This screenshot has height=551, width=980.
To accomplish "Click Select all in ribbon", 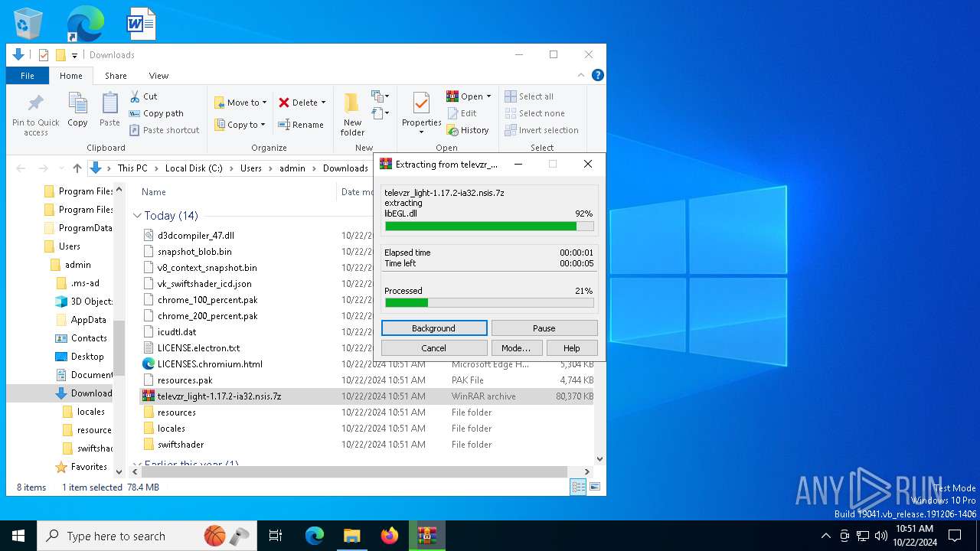I will (529, 96).
